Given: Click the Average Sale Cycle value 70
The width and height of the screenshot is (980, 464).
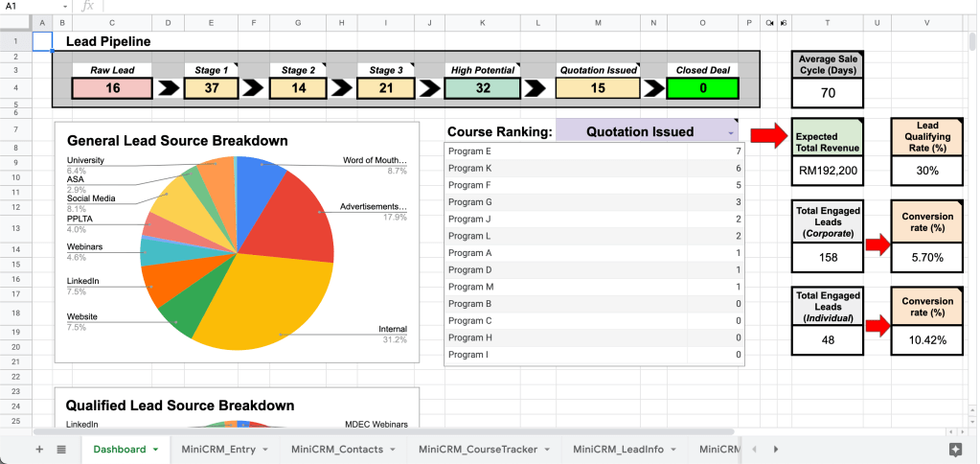Looking at the screenshot, I should (828, 93).
